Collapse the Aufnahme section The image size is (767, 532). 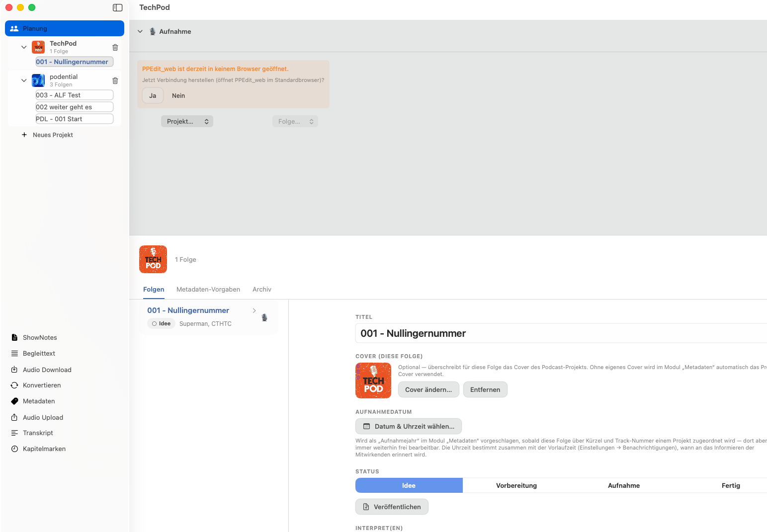pyautogui.click(x=140, y=31)
